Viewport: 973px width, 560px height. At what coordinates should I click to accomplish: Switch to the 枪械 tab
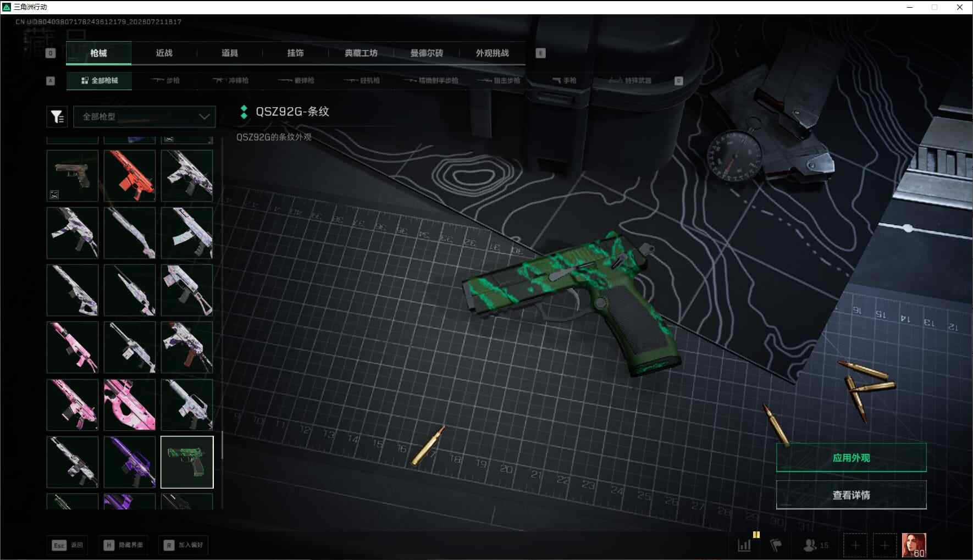98,53
